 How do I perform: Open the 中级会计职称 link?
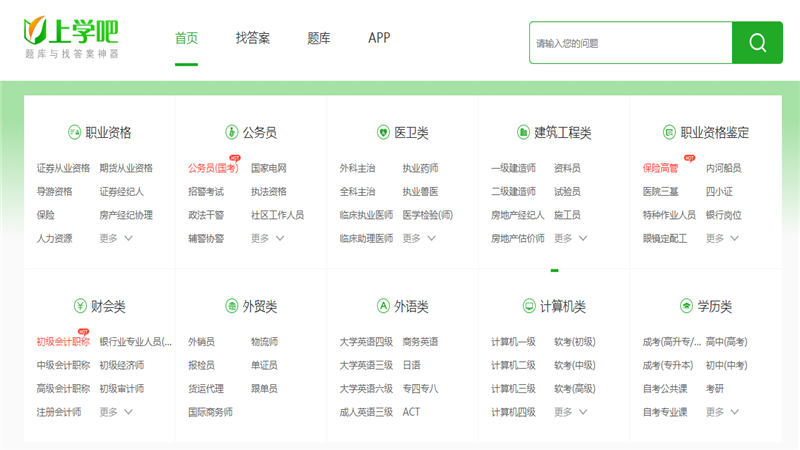pos(63,365)
